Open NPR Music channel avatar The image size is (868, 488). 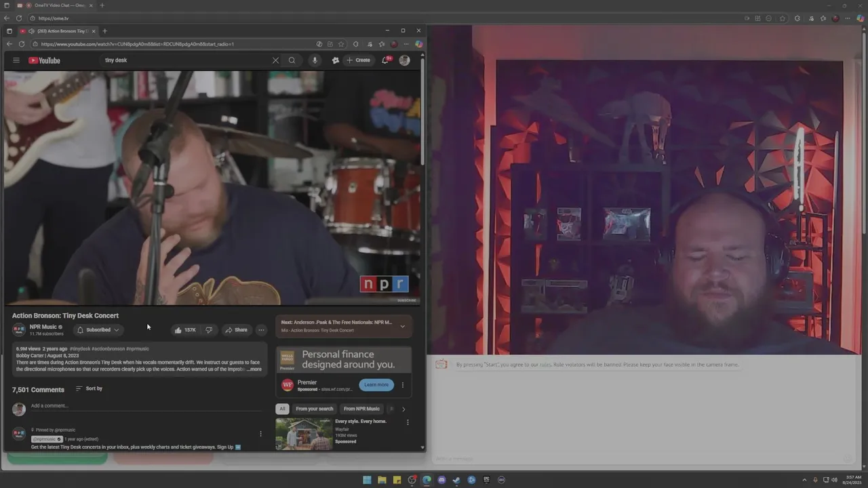(x=19, y=330)
